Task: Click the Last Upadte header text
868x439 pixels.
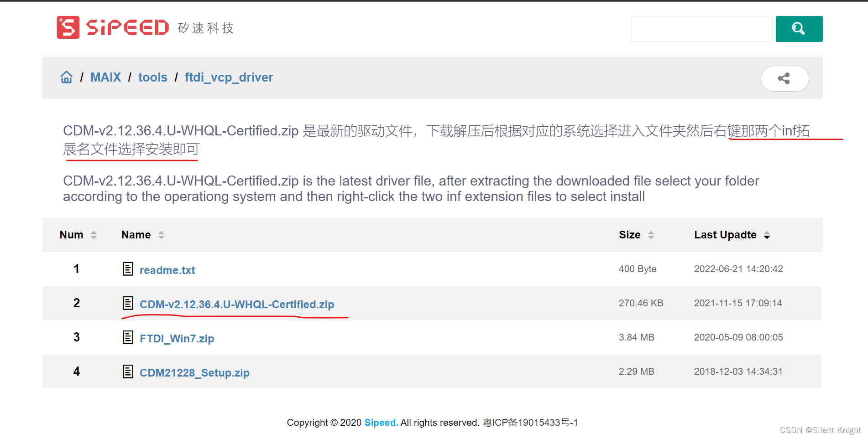Action: click(x=725, y=235)
